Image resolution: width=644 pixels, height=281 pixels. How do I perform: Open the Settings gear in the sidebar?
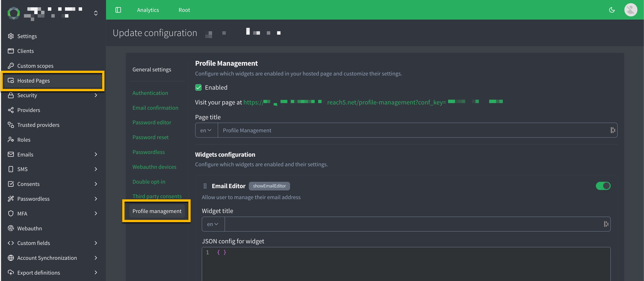[x=11, y=36]
